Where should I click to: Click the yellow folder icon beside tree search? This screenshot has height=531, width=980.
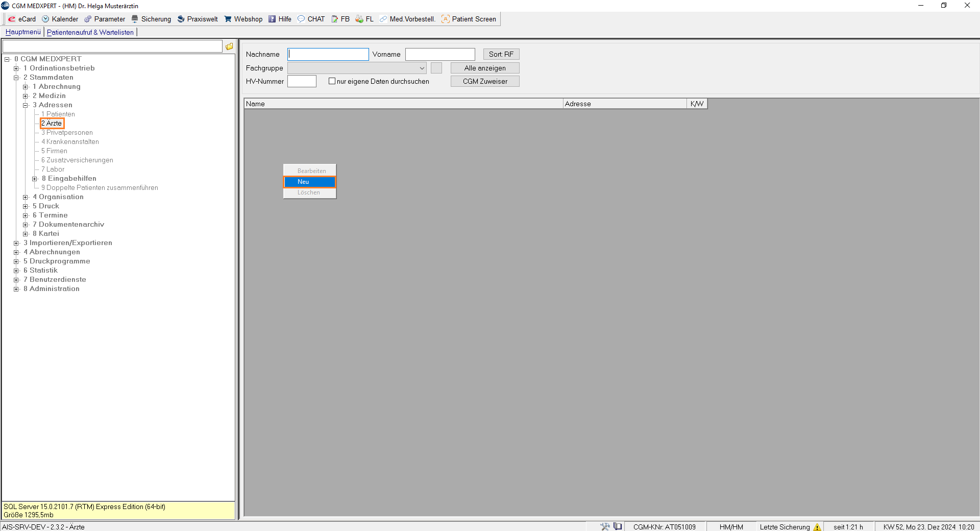tap(229, 46)
